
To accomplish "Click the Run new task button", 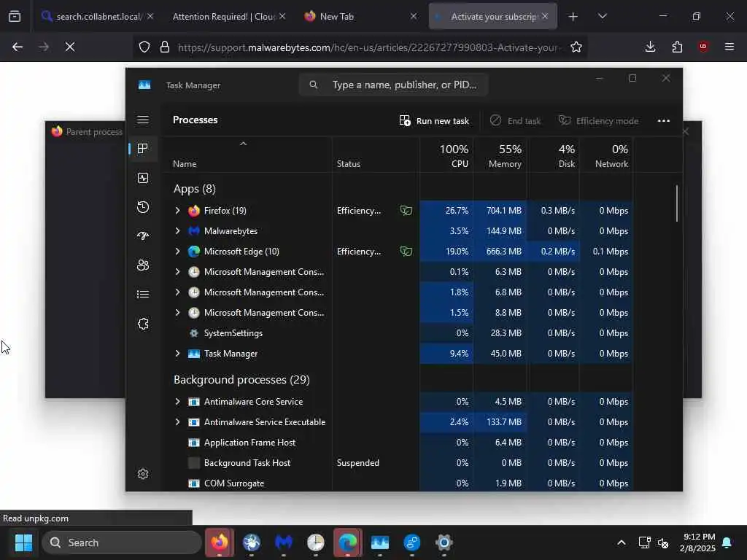I will pyautogui.click(x=434, y=121).
